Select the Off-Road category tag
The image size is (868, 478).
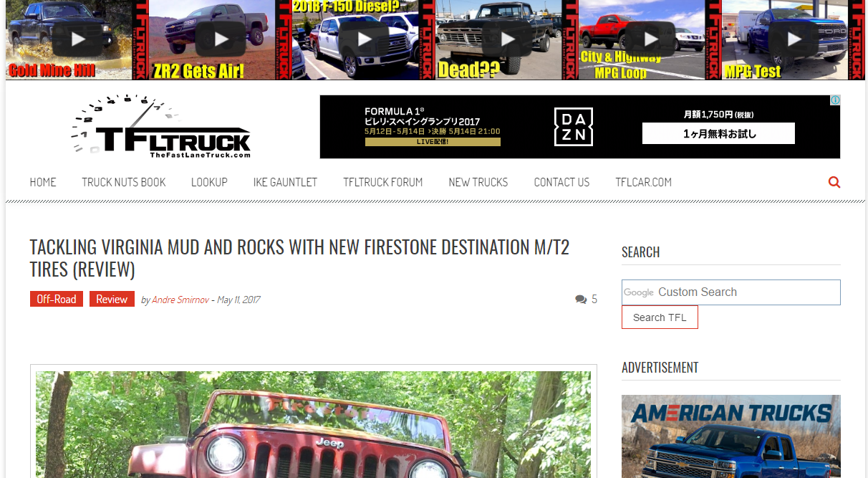[57, 300]
